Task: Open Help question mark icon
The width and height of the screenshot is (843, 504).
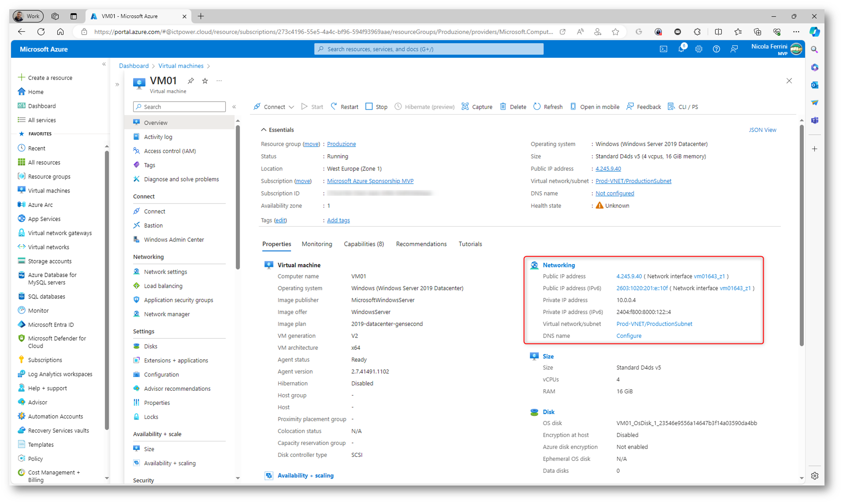Action: pyautogui.click(x=717, y=49)
